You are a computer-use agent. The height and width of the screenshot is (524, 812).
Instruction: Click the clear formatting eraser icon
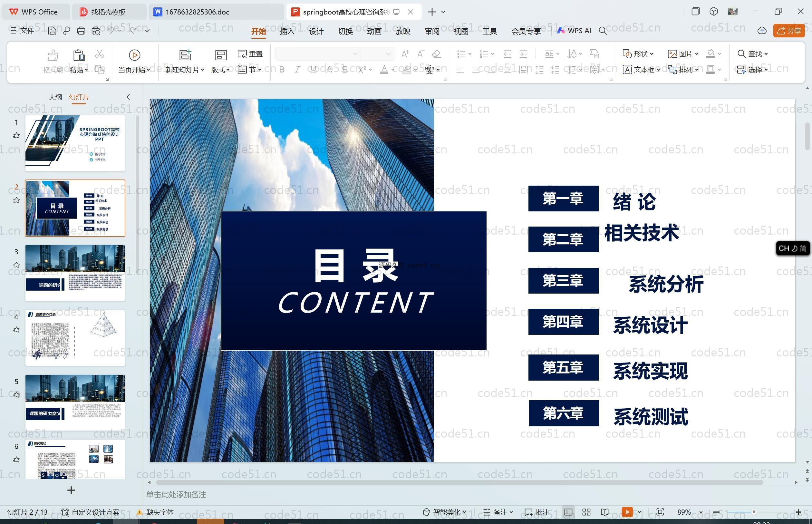436,54
